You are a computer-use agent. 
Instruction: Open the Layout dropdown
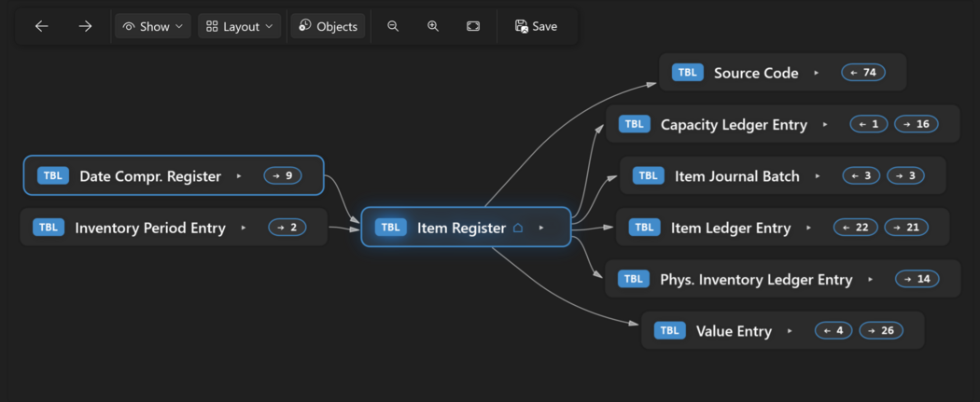click(x=239, y=26)
